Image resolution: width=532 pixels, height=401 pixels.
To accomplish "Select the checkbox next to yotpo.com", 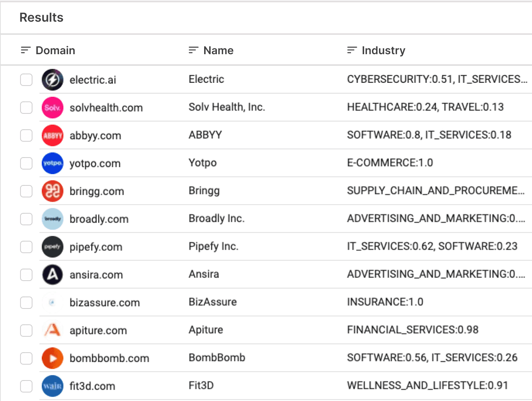I will 26,163.
